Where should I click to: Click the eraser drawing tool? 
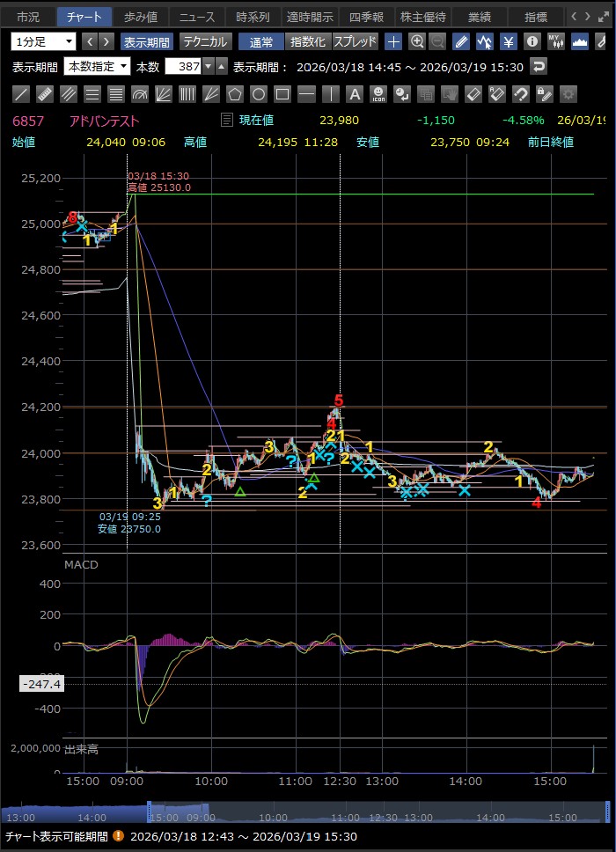(473, 94)
